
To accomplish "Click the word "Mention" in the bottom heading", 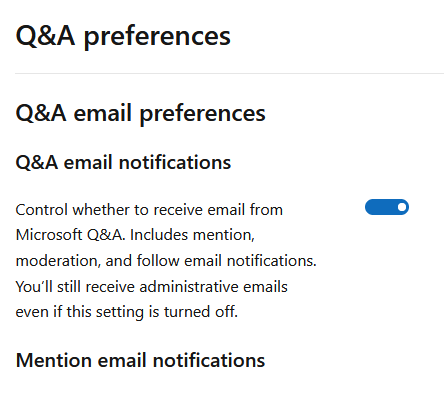I will [x=54, y=360].
